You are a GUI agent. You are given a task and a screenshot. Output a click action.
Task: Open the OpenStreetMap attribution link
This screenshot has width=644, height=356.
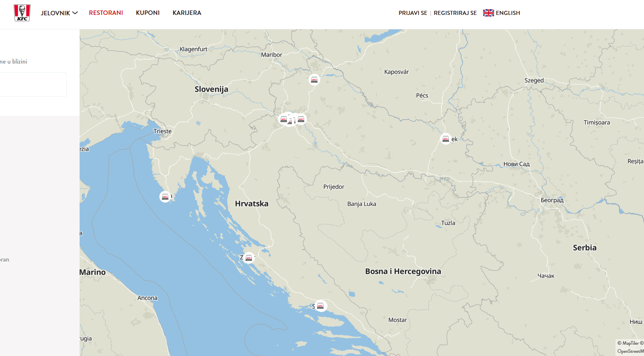coord(630,351)
